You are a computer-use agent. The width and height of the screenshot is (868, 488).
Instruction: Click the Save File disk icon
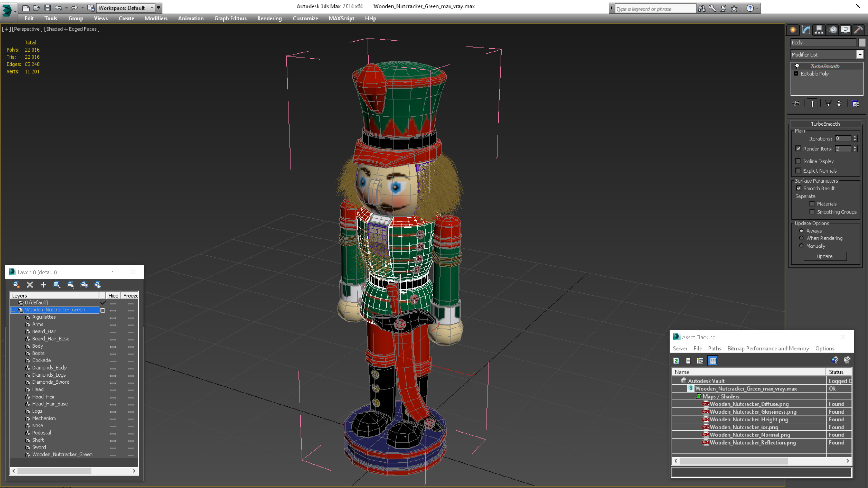tap(48, 8)
